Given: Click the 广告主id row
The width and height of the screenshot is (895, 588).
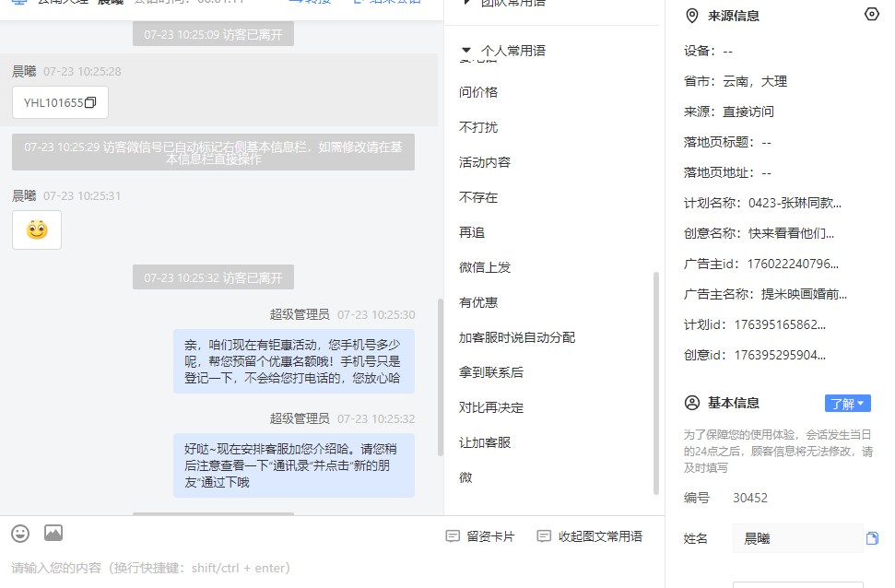Looking at the screenshot, I should [x=761, y=264].
